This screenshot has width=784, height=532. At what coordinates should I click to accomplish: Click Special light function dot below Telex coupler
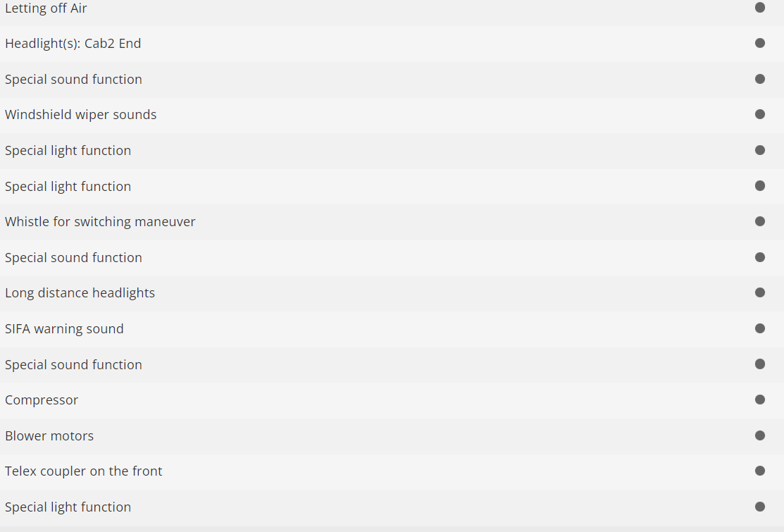pyautogui.click(x=760, y=507)
